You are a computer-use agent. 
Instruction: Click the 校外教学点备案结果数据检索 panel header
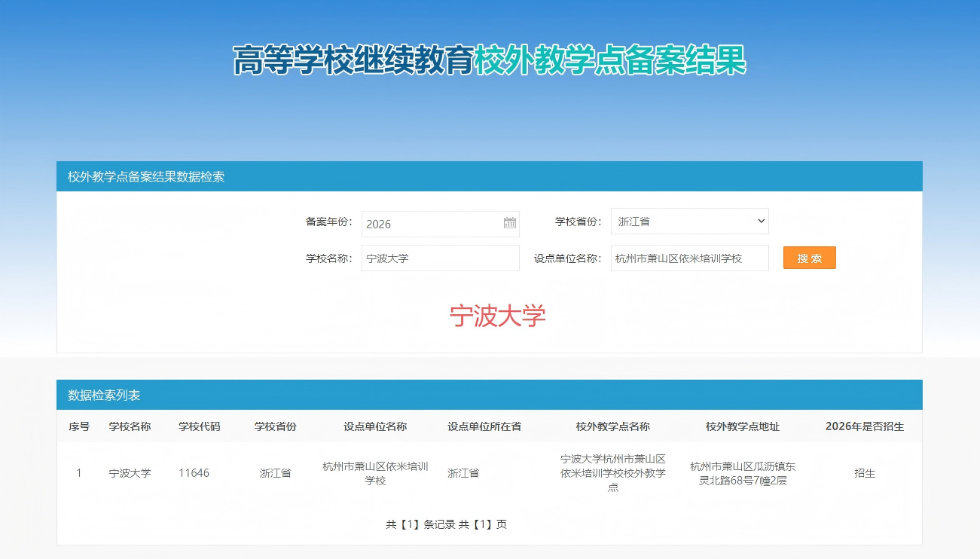[x=490, y=176]
